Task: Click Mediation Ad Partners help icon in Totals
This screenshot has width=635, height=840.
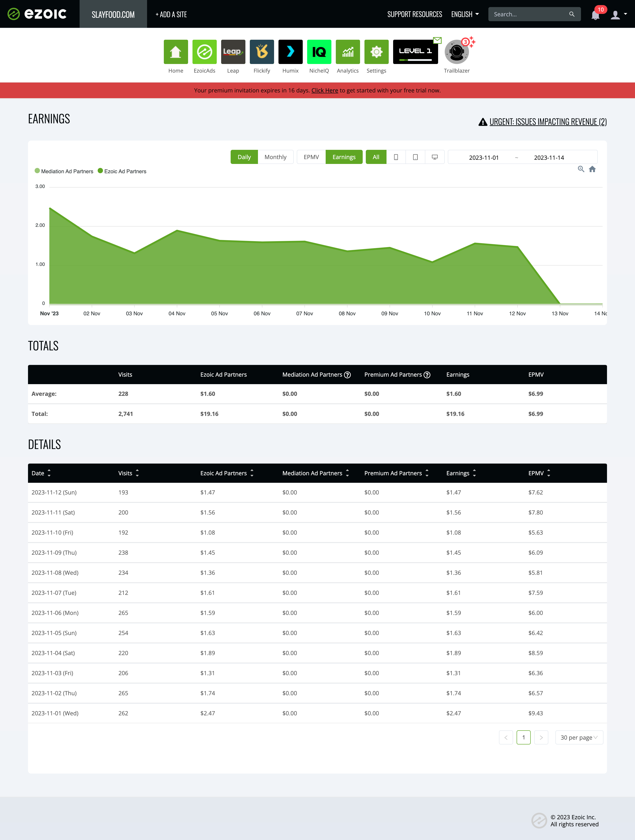Action: click(x=347, y=375)
